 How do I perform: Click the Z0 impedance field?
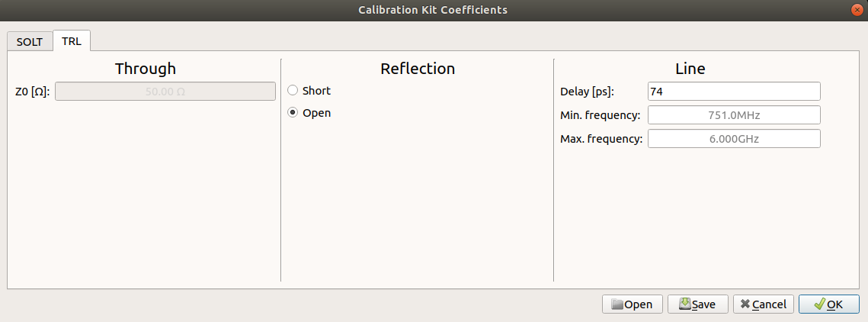coord(165,92)
